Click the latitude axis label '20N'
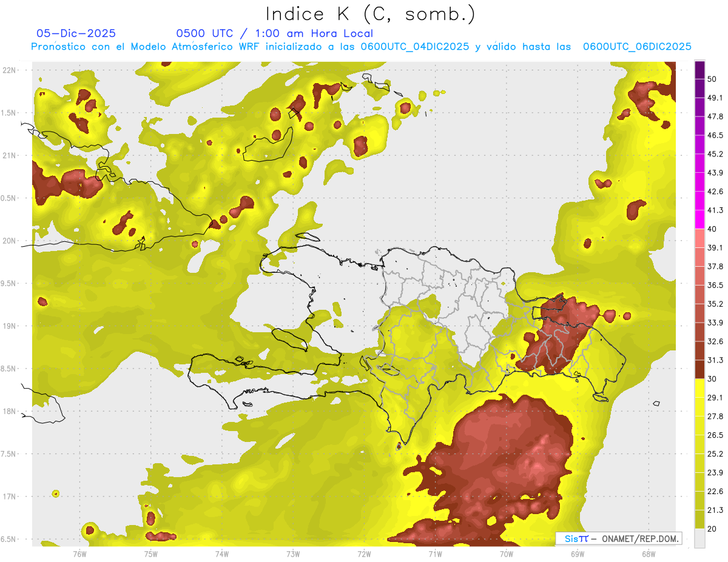This screenshot has width=728, height=562. point(9,241)
